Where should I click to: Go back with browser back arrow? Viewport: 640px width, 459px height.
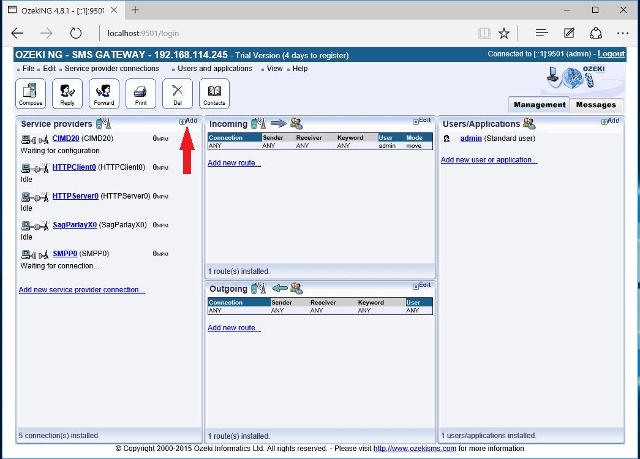(17, 33)
